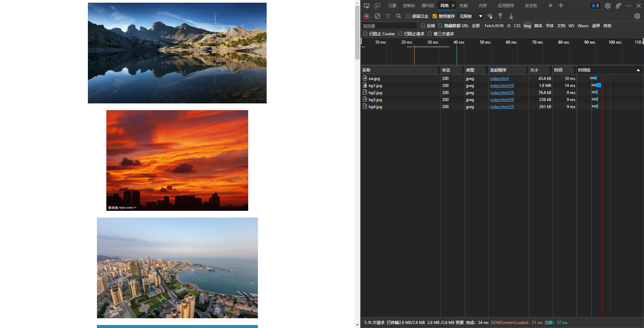
Task: Open index.html initiator link for zw.jpg
Action: click(x=499, y=79)
